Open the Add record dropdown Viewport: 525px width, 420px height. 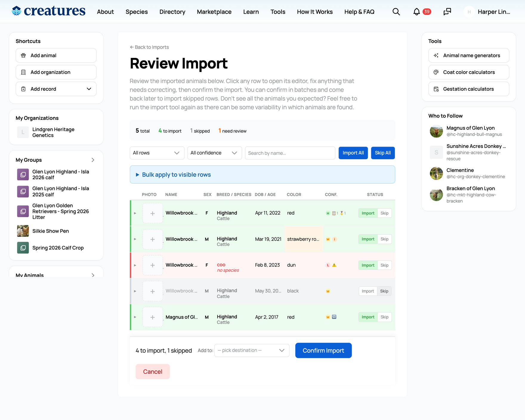(x=56, y=89)
